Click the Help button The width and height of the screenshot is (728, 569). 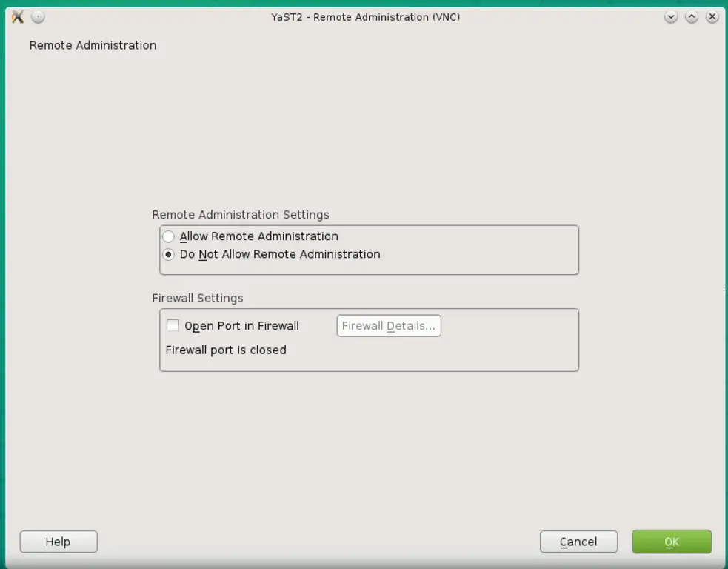[x=59, y=542]
